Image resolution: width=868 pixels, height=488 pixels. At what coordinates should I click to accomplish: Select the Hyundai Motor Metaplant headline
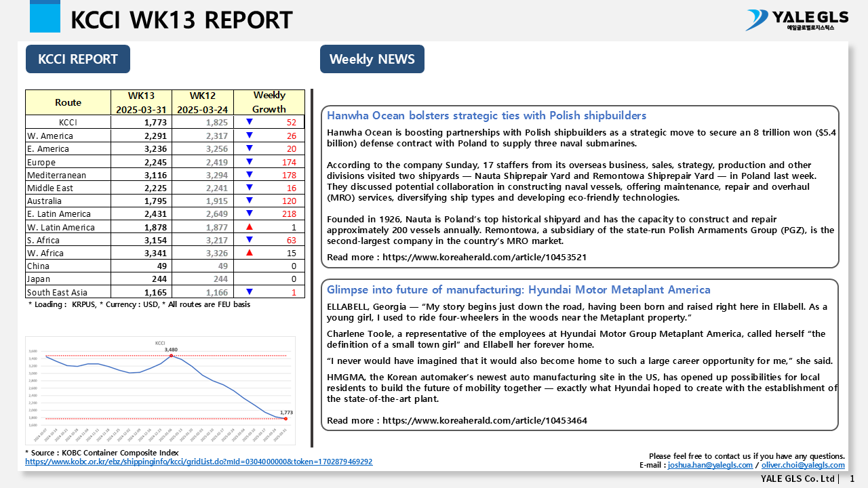[x=519, y=289]
